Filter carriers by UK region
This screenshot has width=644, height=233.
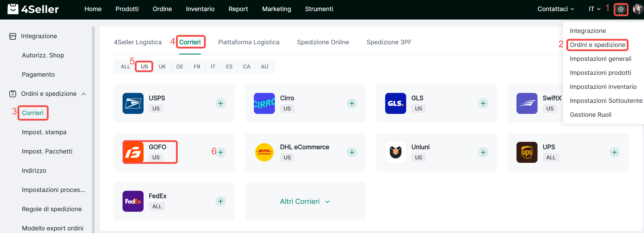point(162,67)
